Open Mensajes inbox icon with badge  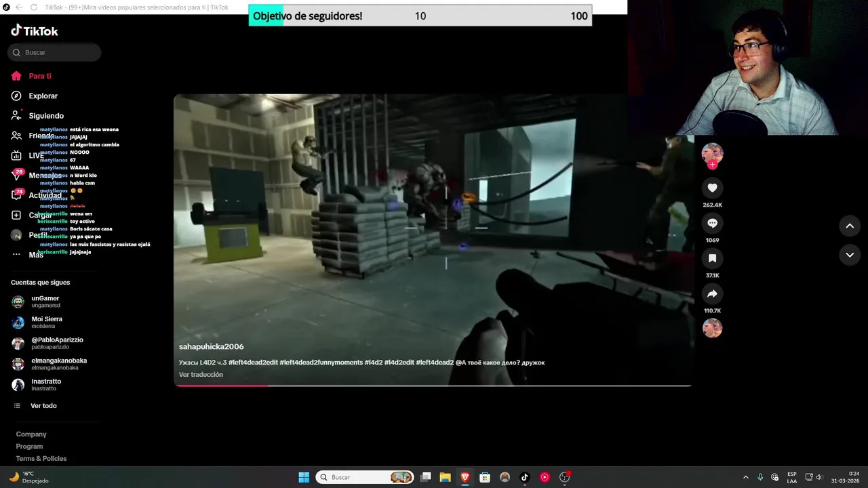[17, 175]
